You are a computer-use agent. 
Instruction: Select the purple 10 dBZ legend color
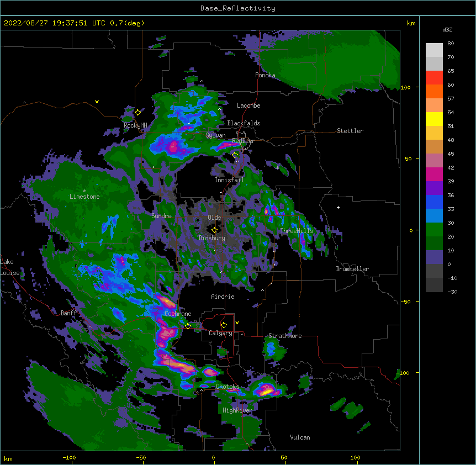pyautogui.click(x=434, y=257)
